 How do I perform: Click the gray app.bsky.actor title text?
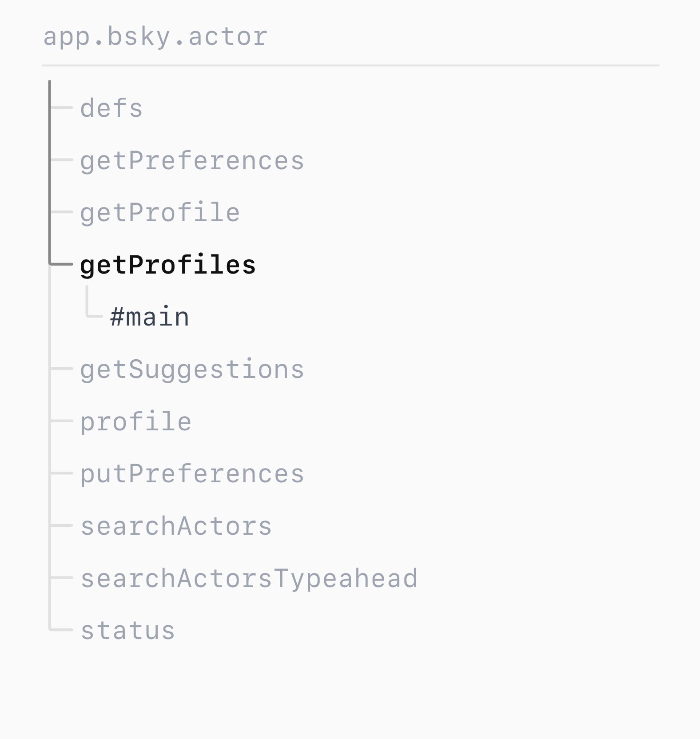pyautogui.click(x=155, y=36)
